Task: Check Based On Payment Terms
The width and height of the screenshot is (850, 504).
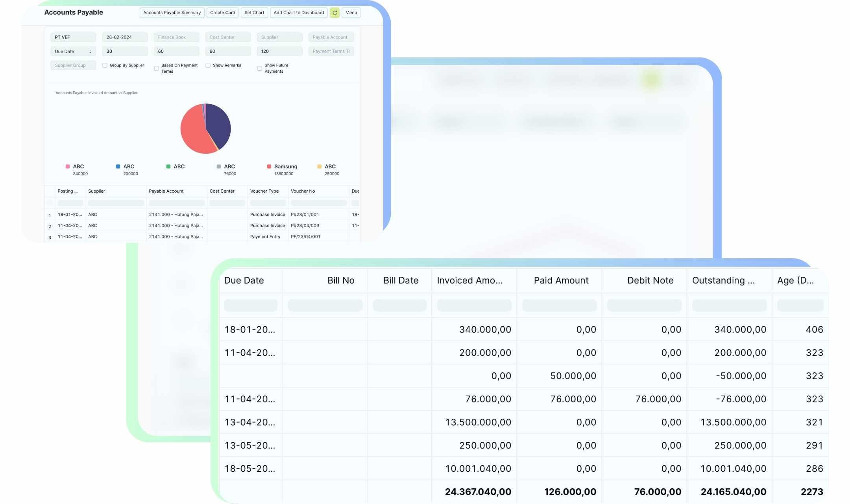Action: tap(157, 68)
